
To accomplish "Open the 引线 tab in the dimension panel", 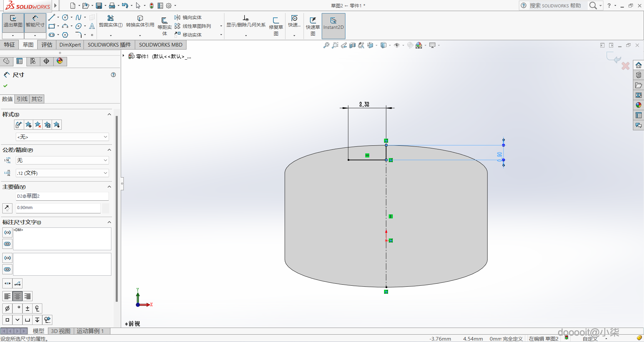I will pos(22,99).
